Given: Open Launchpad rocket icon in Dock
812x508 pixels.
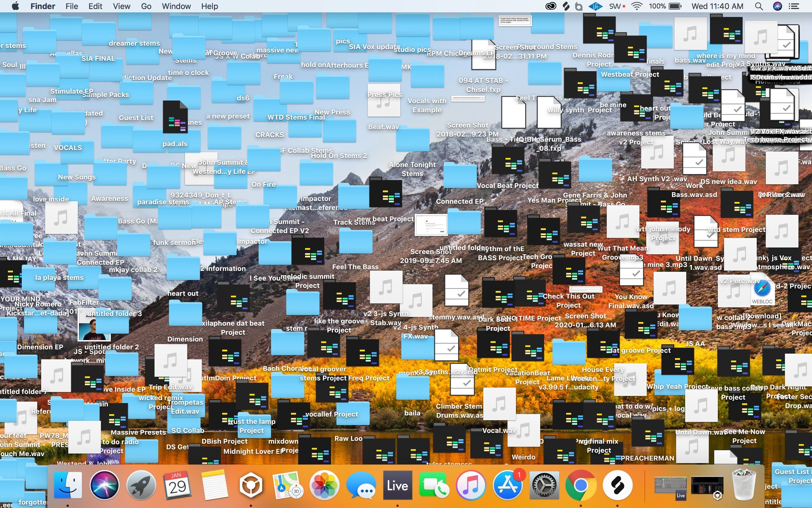Looking at the screenshot, I should click(x=141, y=485).
